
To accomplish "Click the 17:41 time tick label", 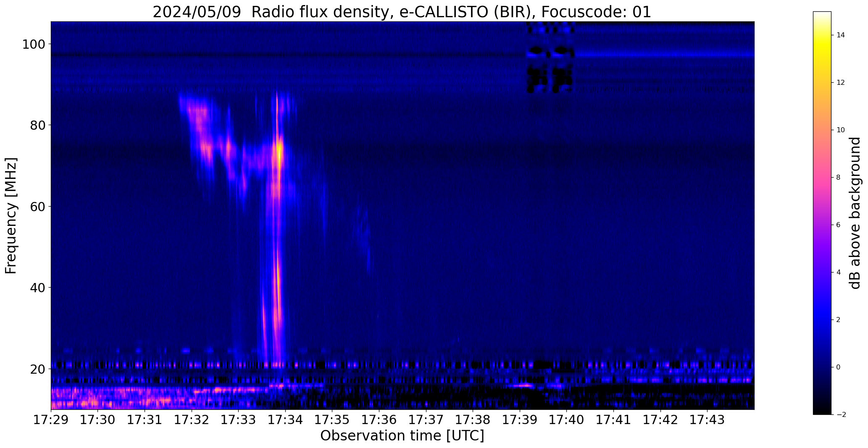I will pos(614,419).
